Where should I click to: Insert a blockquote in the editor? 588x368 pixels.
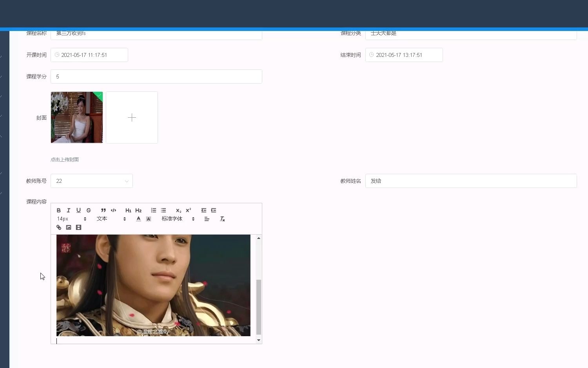103,210
